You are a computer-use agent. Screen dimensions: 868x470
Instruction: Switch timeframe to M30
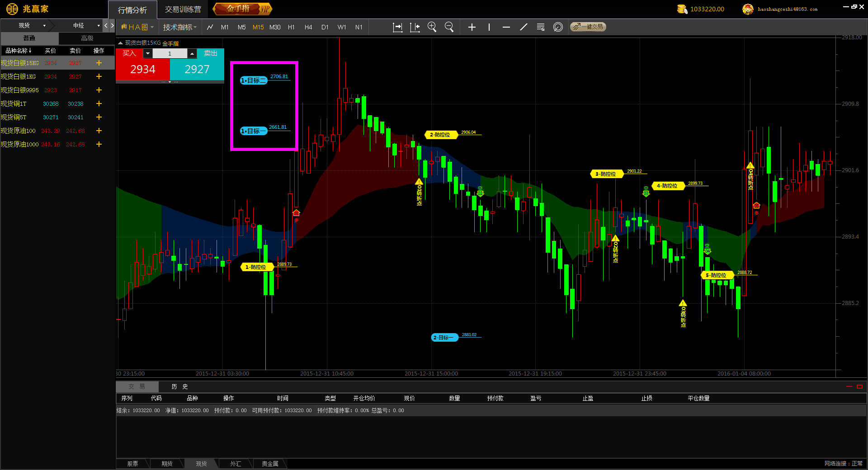[275, 27]
